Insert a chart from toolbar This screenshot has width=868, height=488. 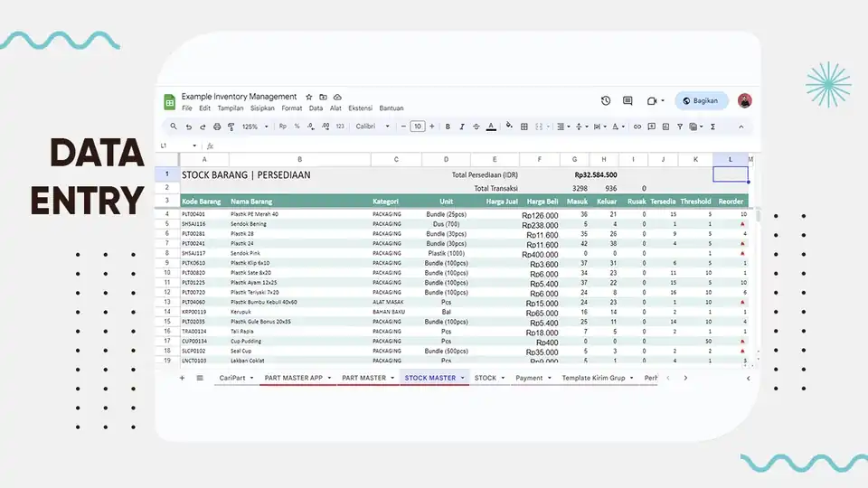coord(666,127)
